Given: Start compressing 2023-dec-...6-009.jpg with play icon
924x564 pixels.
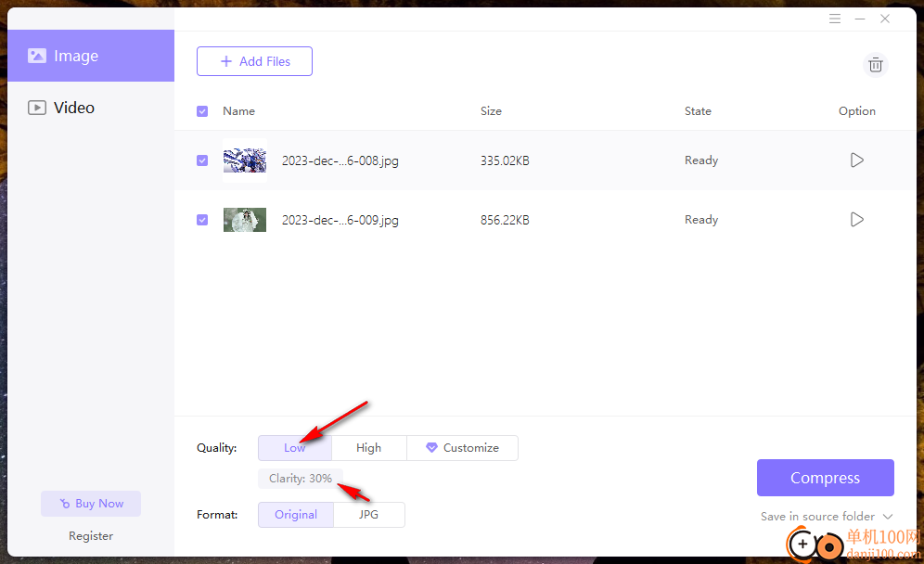Looking at the screenshot, I should pyautogui.click(x=857, y=220).
